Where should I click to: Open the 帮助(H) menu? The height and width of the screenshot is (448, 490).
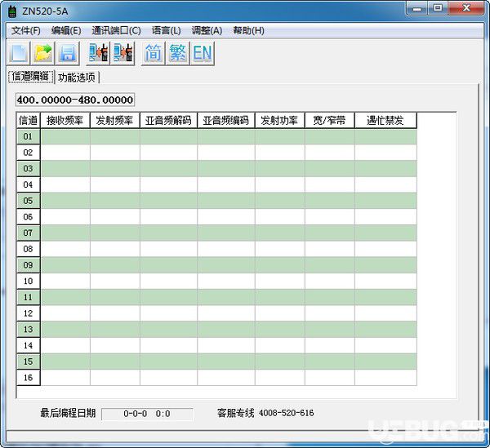[x=248, y=30]
